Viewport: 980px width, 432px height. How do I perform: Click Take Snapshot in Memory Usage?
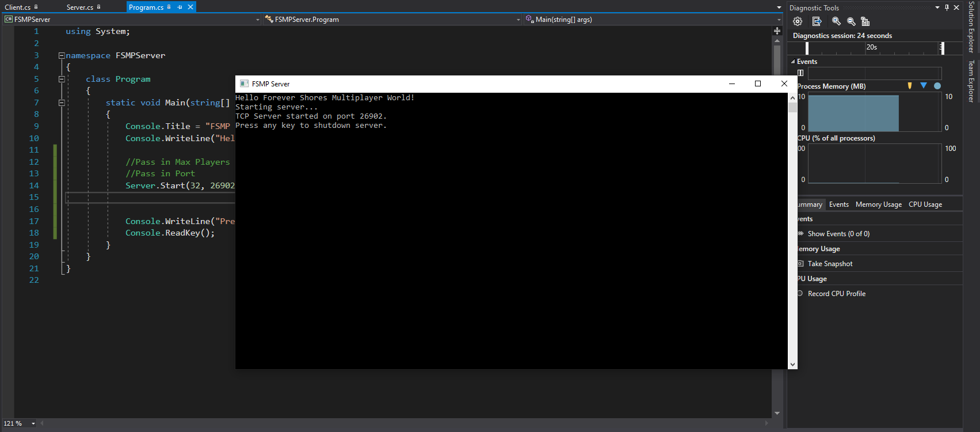830,264
